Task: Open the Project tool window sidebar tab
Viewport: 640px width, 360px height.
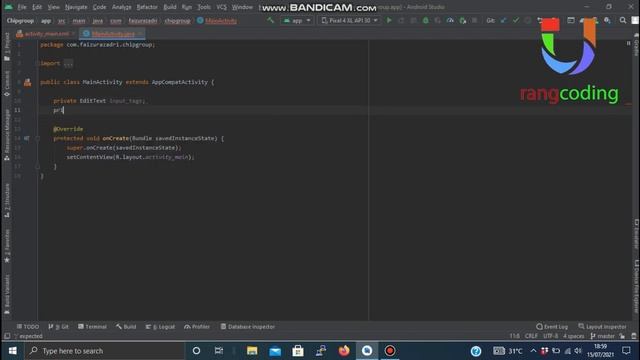Action: click(7, 46)
